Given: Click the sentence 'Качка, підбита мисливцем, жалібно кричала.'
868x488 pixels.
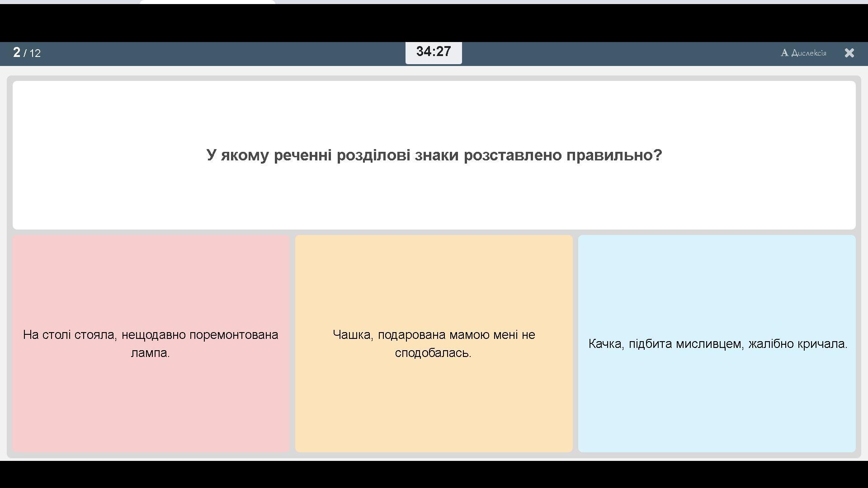Looking at the screenshot, I should click(717, 344).
